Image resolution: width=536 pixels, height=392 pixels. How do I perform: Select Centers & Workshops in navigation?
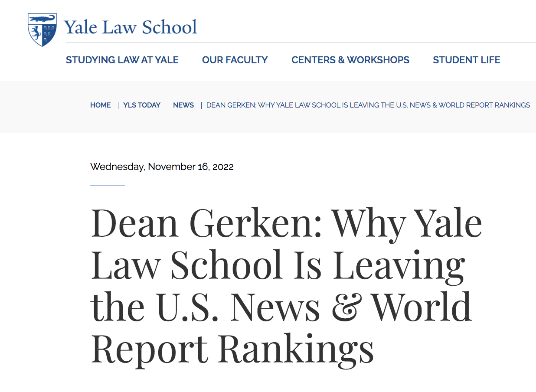click(350, 60)
